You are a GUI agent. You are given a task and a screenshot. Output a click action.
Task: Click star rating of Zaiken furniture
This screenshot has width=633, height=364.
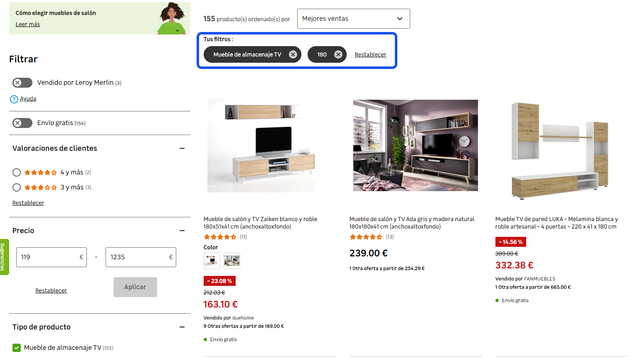(x=220, y=237)
